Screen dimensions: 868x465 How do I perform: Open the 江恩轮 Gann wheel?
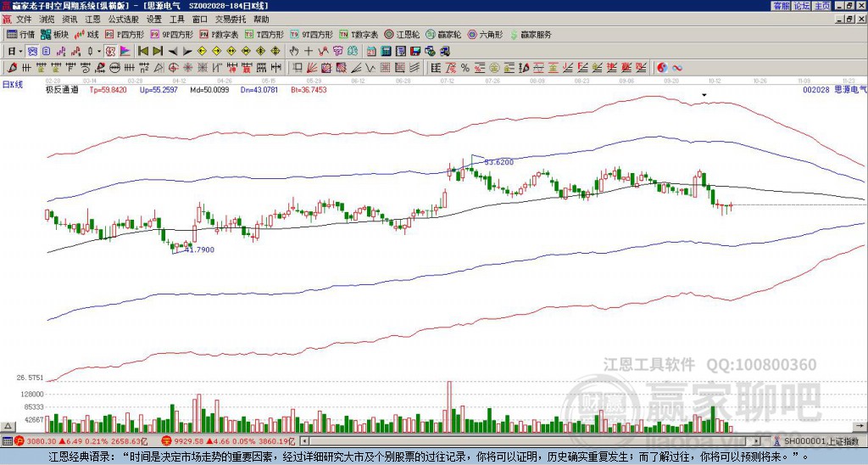pyautogui.click(x=402, y=34)
